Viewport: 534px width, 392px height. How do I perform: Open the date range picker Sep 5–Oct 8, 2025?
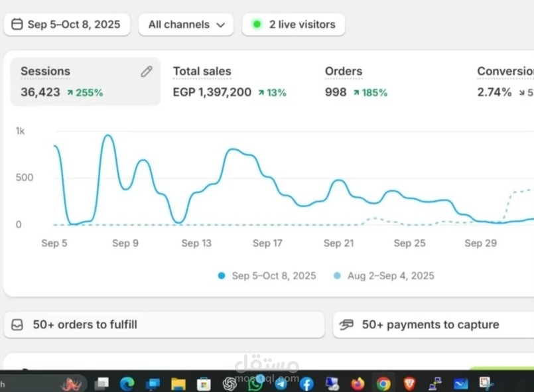pyautogui.click(x=67, y=25)
